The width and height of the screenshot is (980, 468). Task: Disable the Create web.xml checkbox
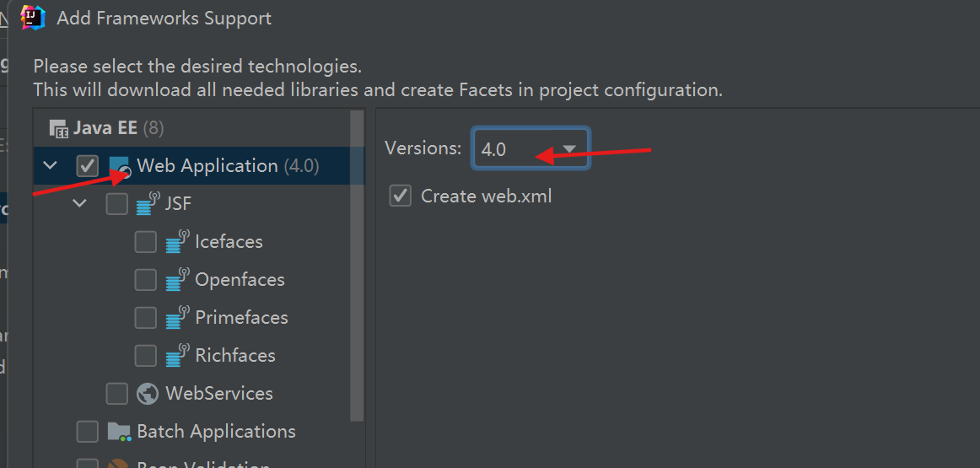tap(400, 196)
